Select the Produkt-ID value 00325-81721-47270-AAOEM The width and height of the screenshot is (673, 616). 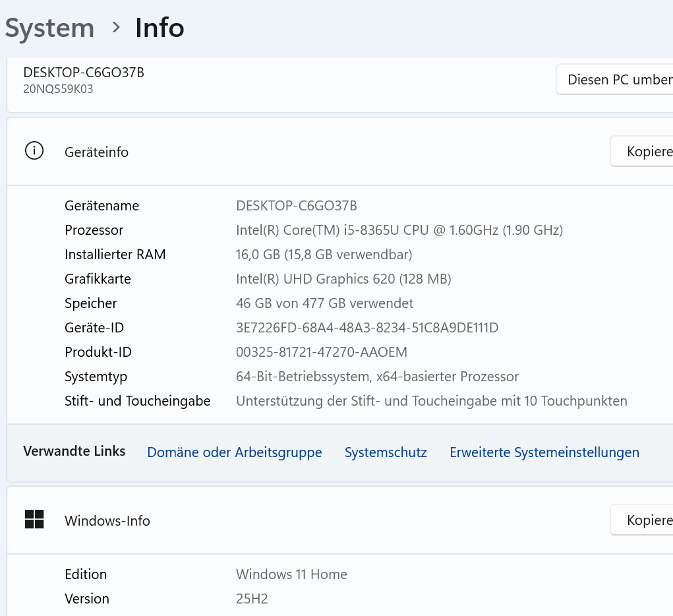[x=322, y=352]
